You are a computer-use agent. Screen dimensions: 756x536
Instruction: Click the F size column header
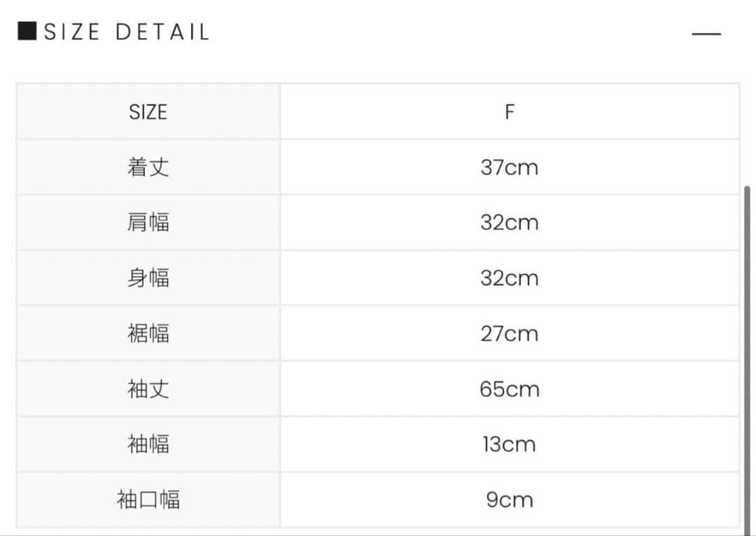pos(510,111)
